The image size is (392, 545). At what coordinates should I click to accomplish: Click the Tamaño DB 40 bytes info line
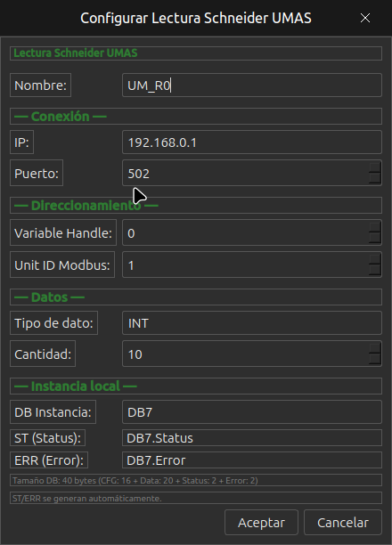[x=196, y=480]
